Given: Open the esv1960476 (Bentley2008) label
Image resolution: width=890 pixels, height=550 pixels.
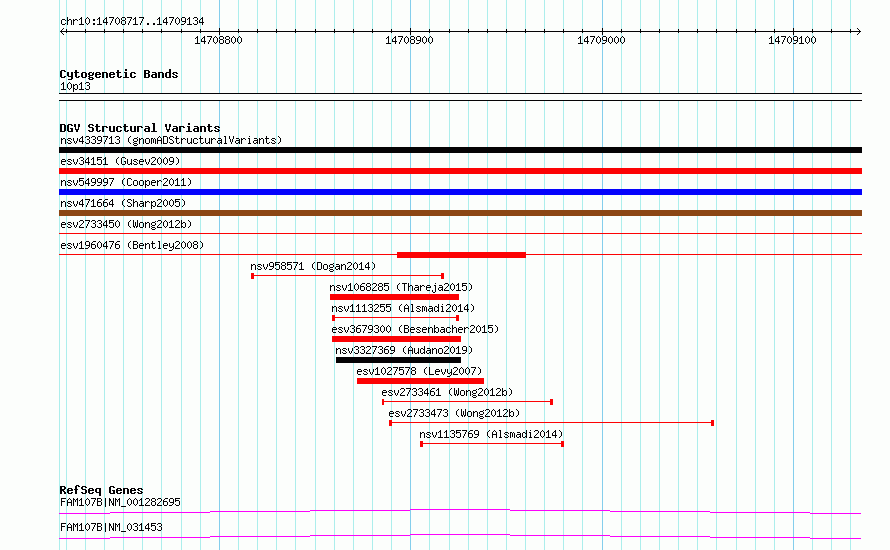Looking at the screenshot, I should point(132,245).
